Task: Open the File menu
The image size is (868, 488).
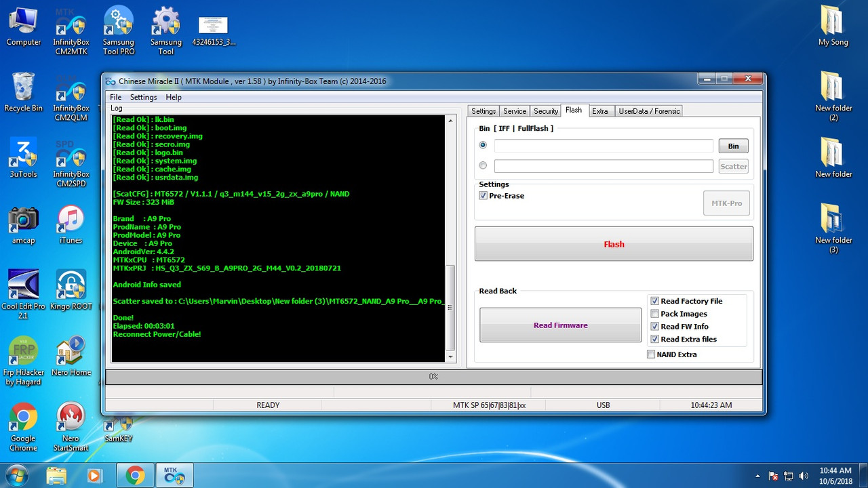Action: (116, 97)
